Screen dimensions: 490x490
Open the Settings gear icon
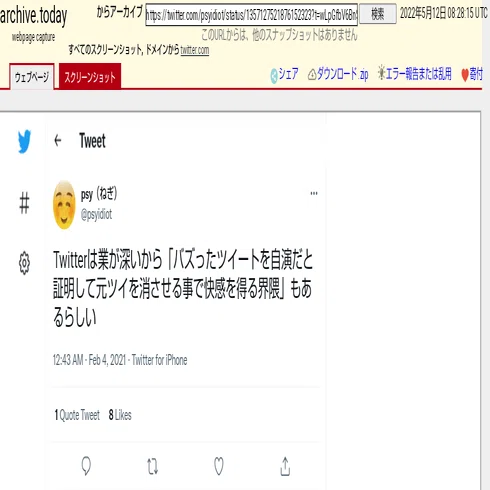tap(24, 263)
